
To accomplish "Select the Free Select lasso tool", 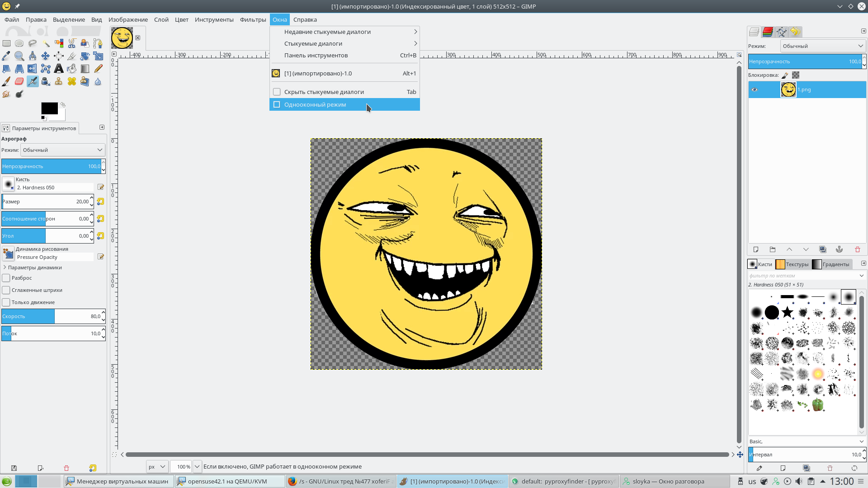I will point(33,43).
